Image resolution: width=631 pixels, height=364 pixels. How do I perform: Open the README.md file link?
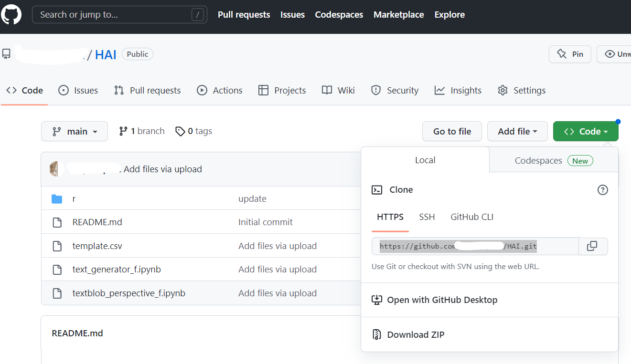[x=97, y=222]
